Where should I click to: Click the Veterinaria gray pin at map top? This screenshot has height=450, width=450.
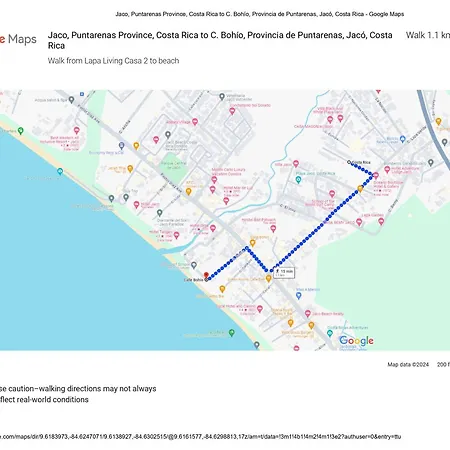[222, 97]
